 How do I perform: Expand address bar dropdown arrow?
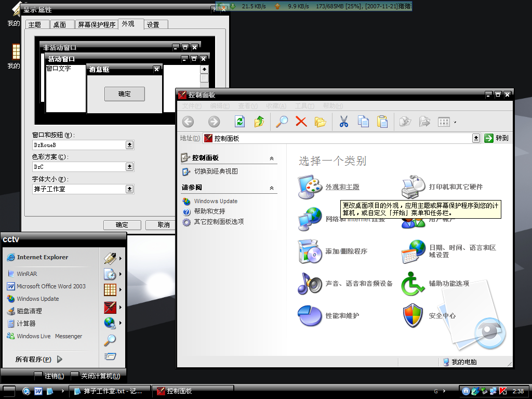(476, 138)
